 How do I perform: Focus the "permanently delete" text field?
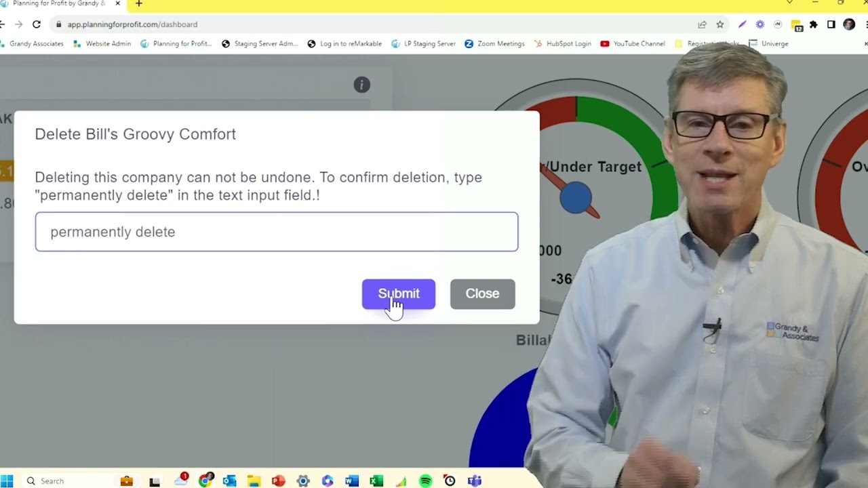(277, 232)
